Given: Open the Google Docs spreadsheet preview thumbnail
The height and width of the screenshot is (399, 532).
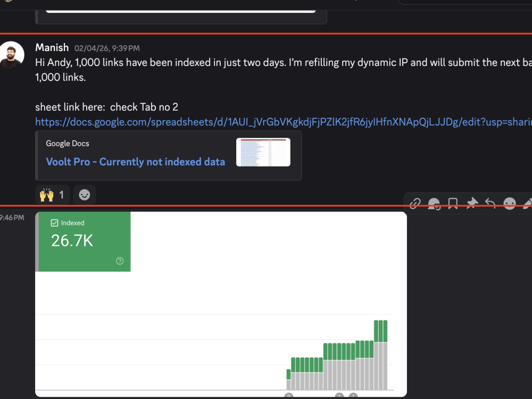Looking at the screenshot, I should click(263, 152).
